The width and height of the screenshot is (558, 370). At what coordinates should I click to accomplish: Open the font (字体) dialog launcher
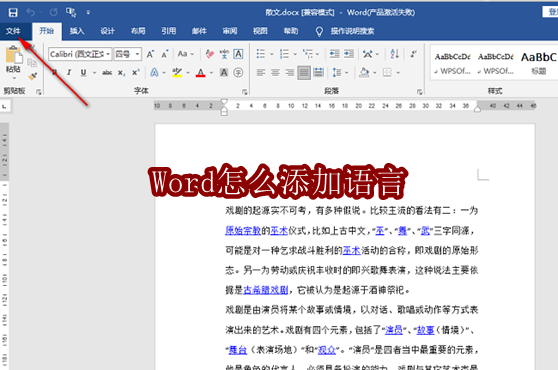click(244, 92)
